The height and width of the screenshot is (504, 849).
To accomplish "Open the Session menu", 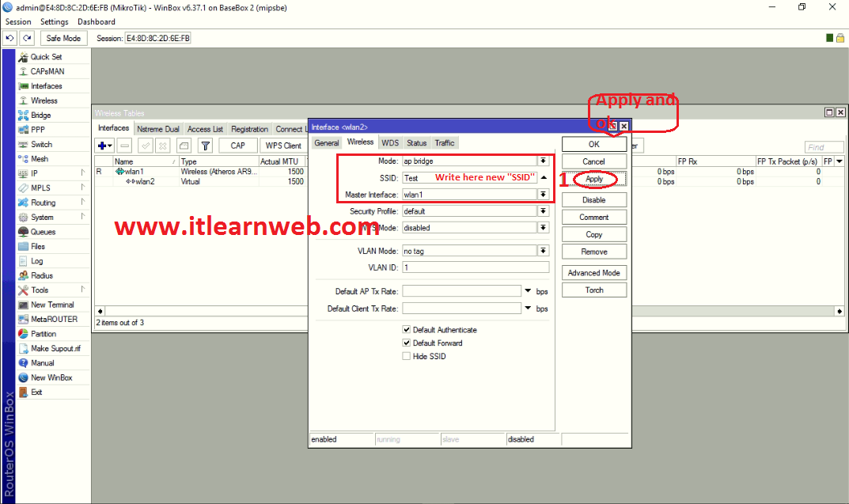I will (x=17, y=21).
